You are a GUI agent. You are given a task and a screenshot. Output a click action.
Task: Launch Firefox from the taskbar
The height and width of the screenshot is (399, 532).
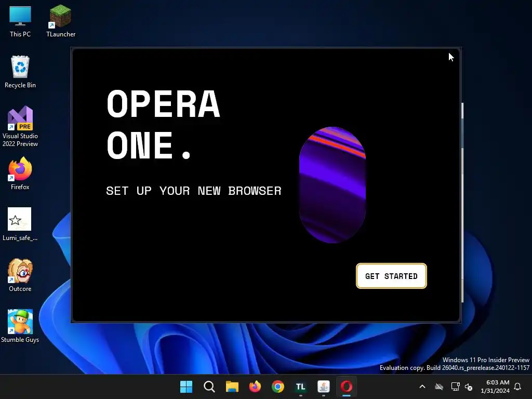pyautogui.click(x=255, y=387)
